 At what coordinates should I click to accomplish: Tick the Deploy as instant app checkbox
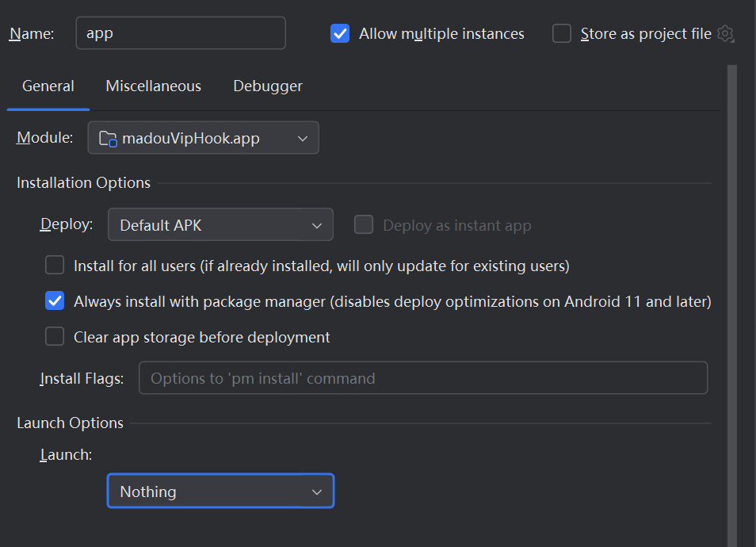364,225
